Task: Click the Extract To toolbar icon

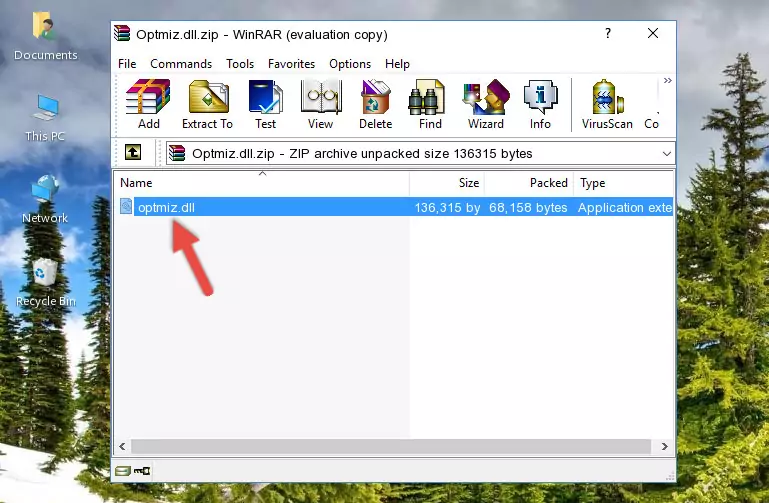Action: [207, 104]
